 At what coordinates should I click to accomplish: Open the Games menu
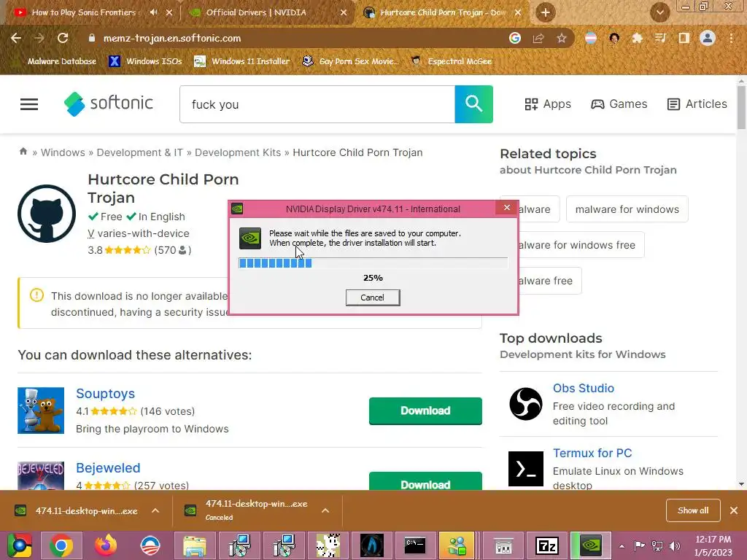619,104
